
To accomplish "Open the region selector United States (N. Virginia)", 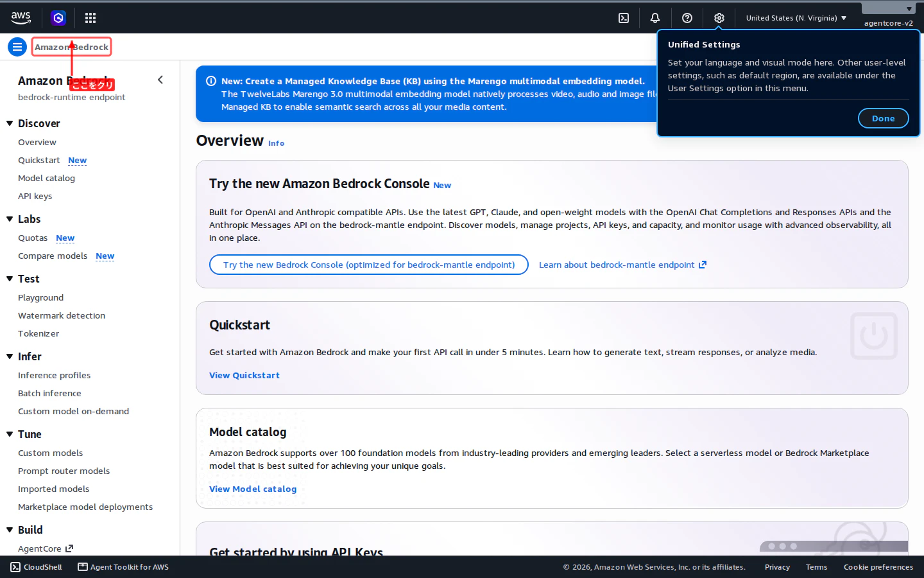I will click(796, 18).
